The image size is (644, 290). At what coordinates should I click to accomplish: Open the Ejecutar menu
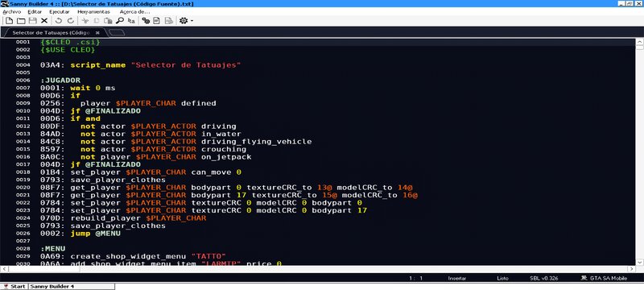pyautogui.click(x=59, y=12)
